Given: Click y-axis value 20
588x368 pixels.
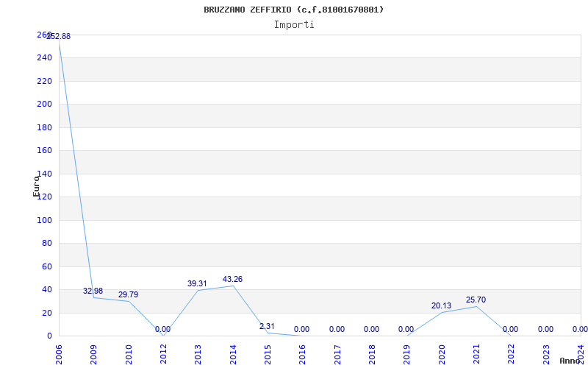Looking at the screenshot, I should pos(46,314).
